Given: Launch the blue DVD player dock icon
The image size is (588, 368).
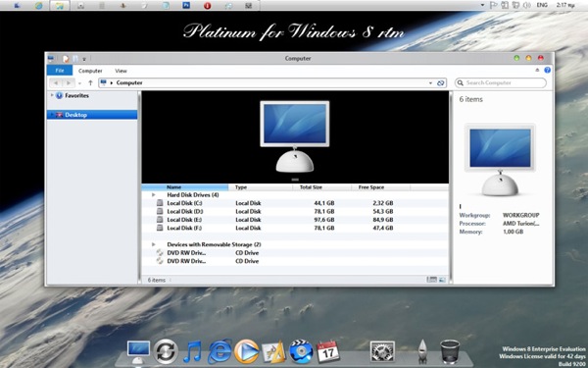Looking at the screenshot, I should tap(301, 352).
